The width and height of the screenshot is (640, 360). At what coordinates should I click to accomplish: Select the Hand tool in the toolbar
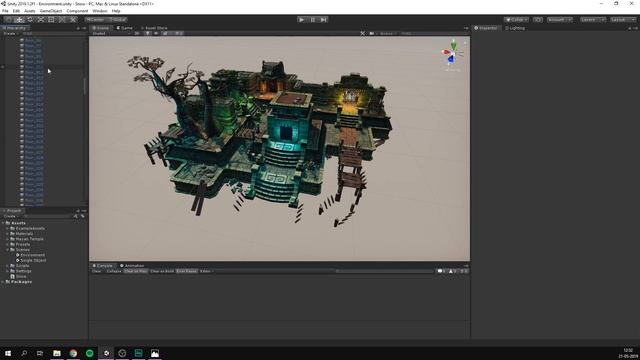click(8, 20)
